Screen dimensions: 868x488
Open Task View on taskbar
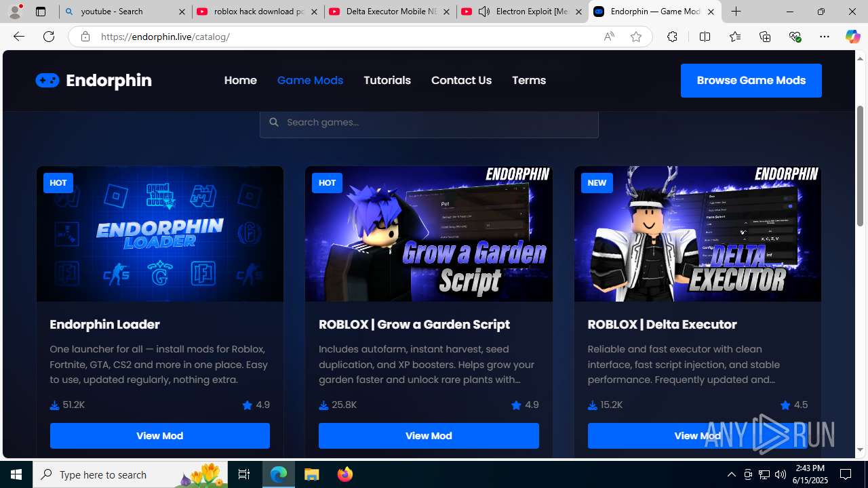(244, 474)
